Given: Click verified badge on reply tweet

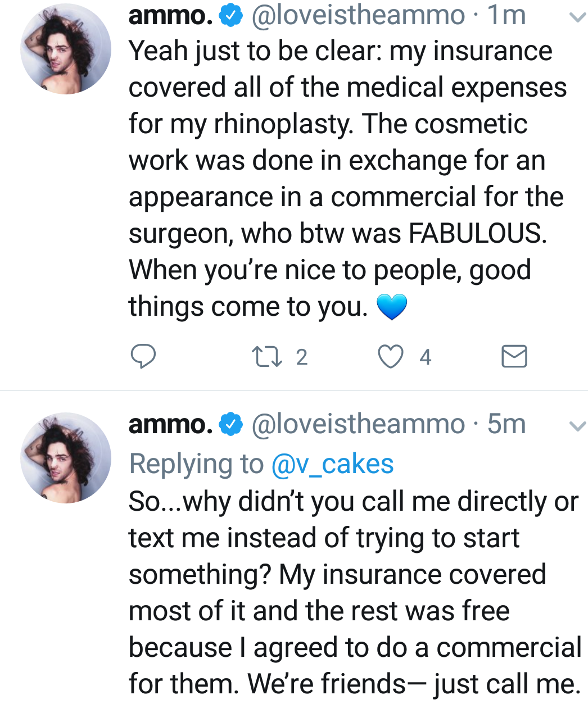Looking at the screenshot, I should click(230, 424).
